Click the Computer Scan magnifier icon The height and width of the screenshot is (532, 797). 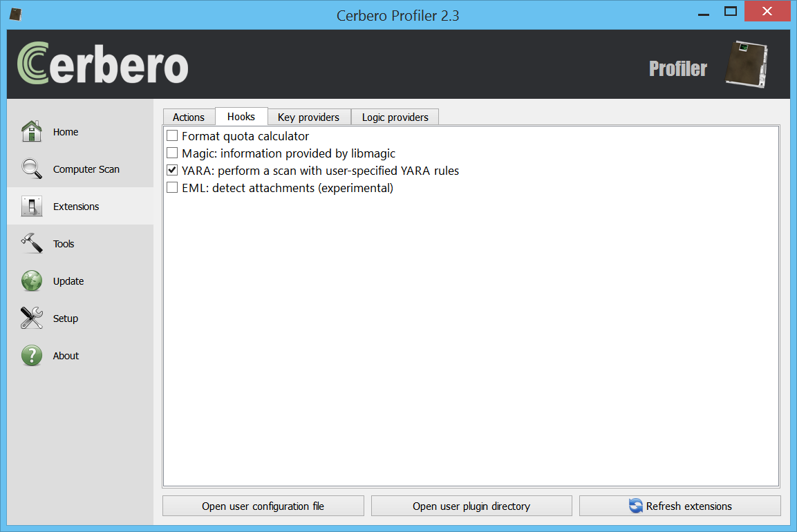coord(32,169)
